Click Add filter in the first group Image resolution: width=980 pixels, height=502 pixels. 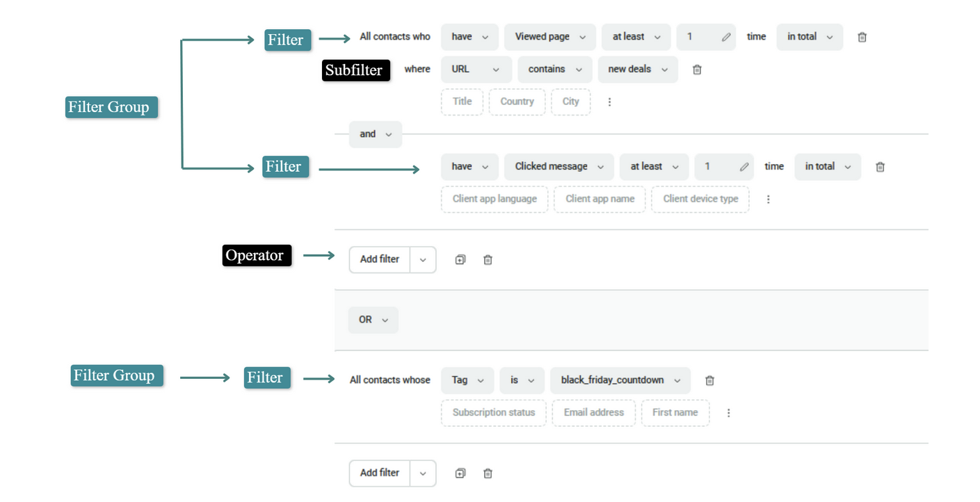[x=379, y=259]
